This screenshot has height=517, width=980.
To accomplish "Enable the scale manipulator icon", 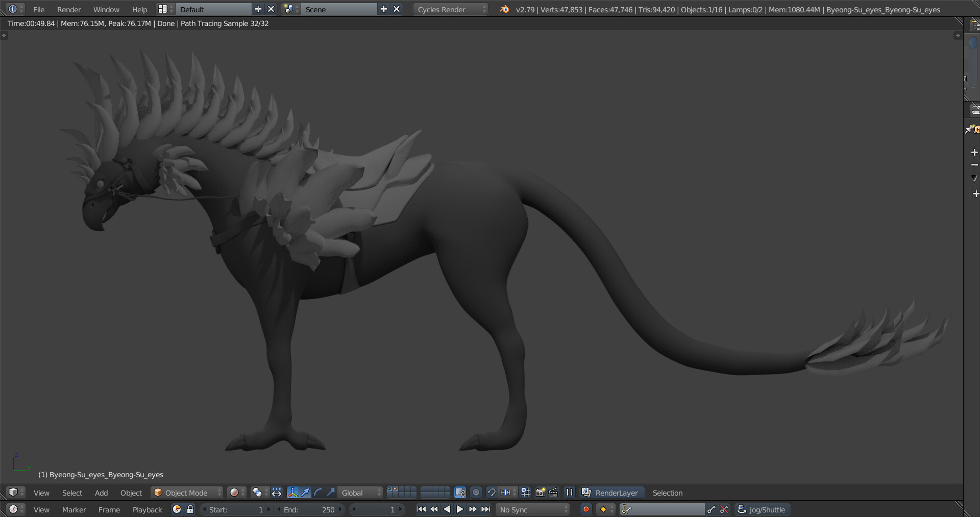I will 331,493.
